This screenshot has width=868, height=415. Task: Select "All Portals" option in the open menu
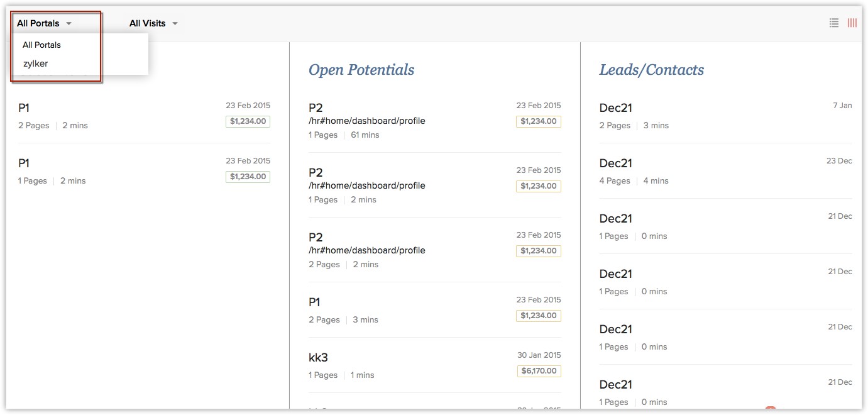click(x=41, y=45)
